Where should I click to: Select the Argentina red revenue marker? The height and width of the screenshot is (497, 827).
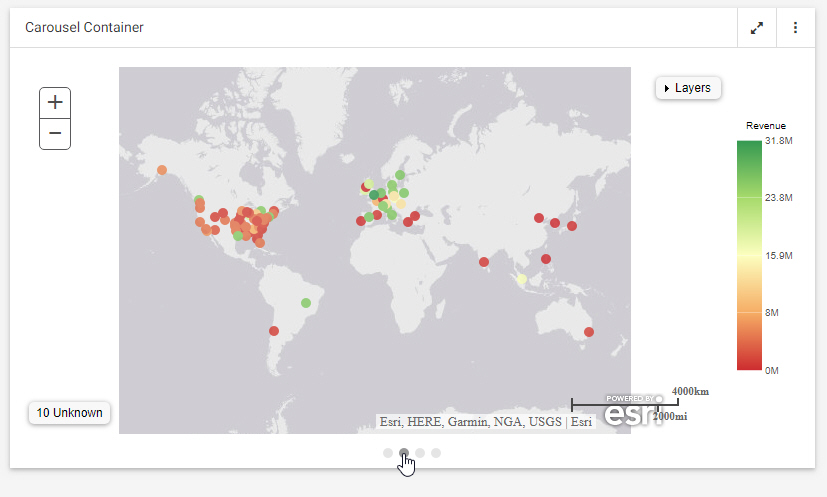pyautogui.click(x=274, y=331)
